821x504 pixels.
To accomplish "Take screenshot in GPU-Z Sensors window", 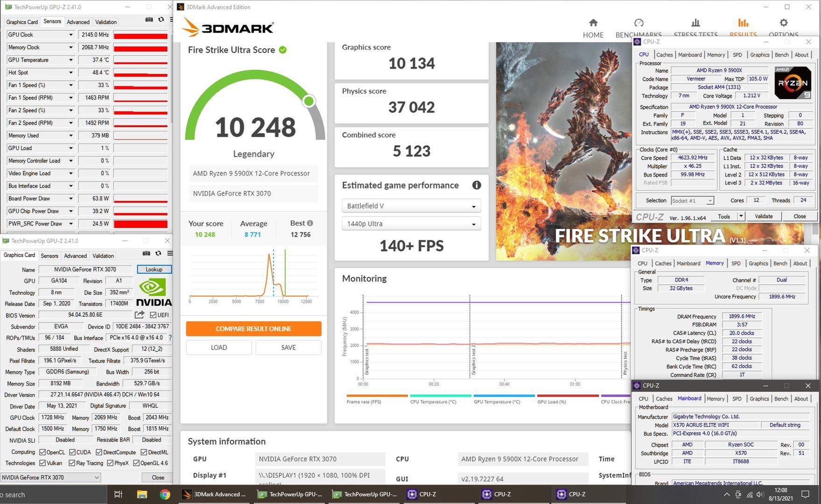I will point(149,20).
